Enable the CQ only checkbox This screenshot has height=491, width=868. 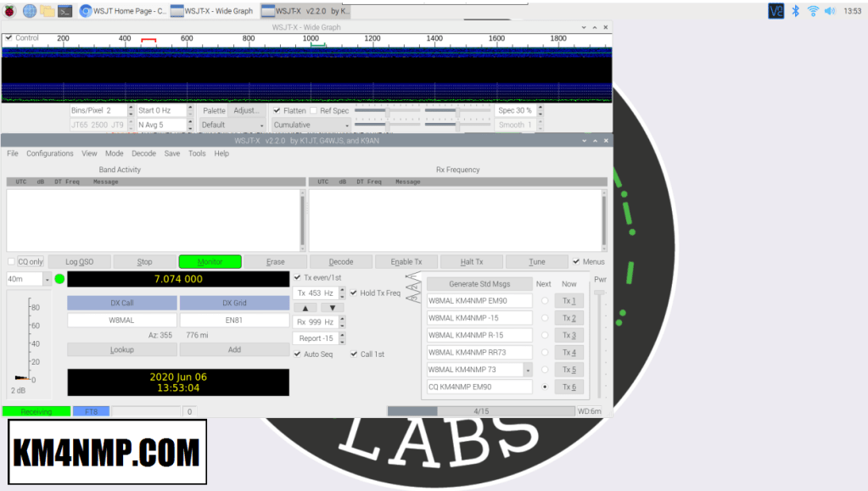(12, 262)
